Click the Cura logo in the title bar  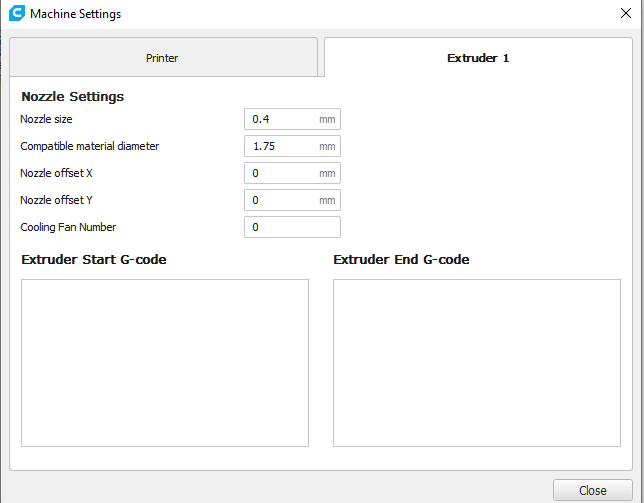[16, 14]
